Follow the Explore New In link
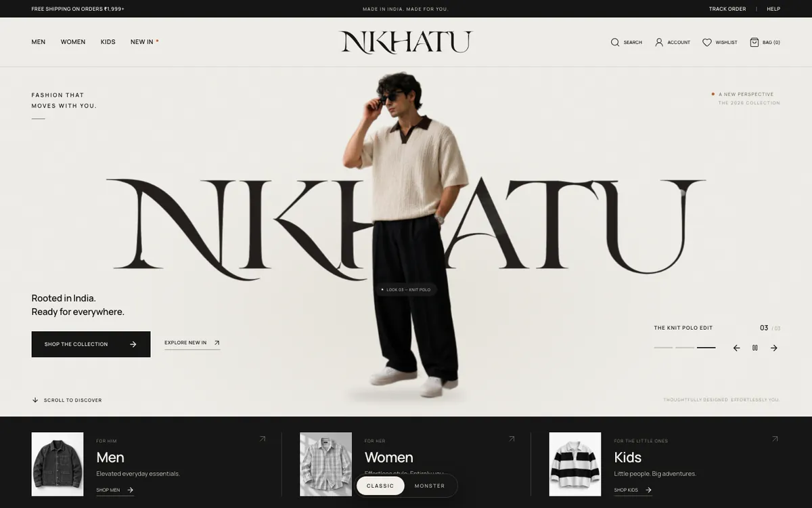812x508 pixels. click(x=192, y=343)
